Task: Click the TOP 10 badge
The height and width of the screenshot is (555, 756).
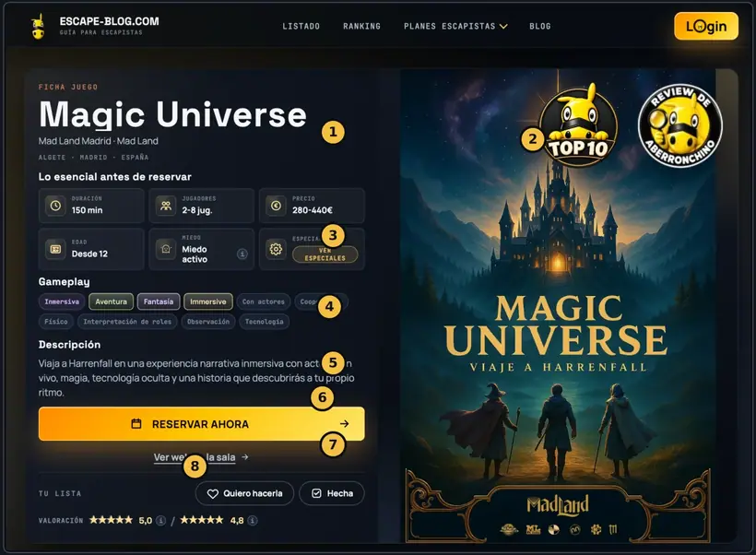Action: (578, 124)
